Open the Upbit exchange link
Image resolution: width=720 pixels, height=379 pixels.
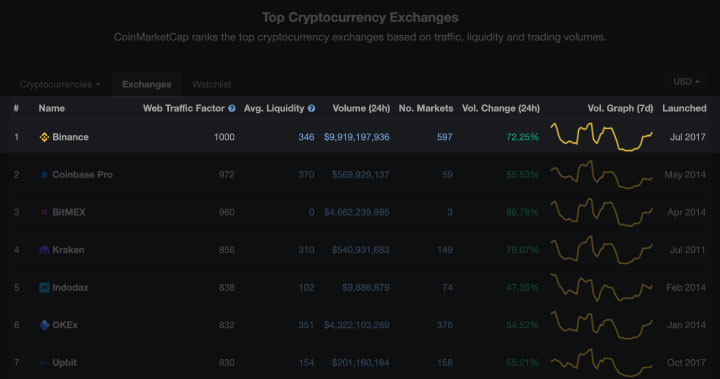point(64,362)
